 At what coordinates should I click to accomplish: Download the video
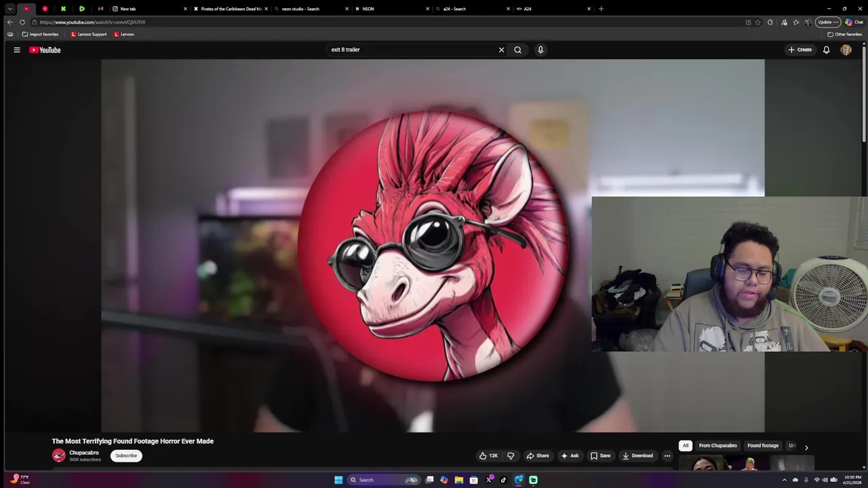[638, 455]
